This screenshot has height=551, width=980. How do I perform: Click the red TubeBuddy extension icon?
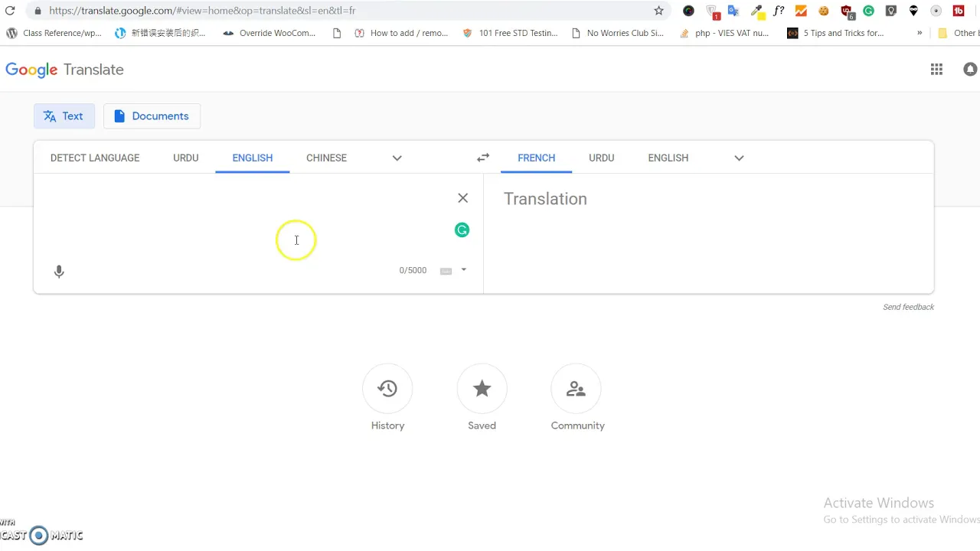pos(959,11)
